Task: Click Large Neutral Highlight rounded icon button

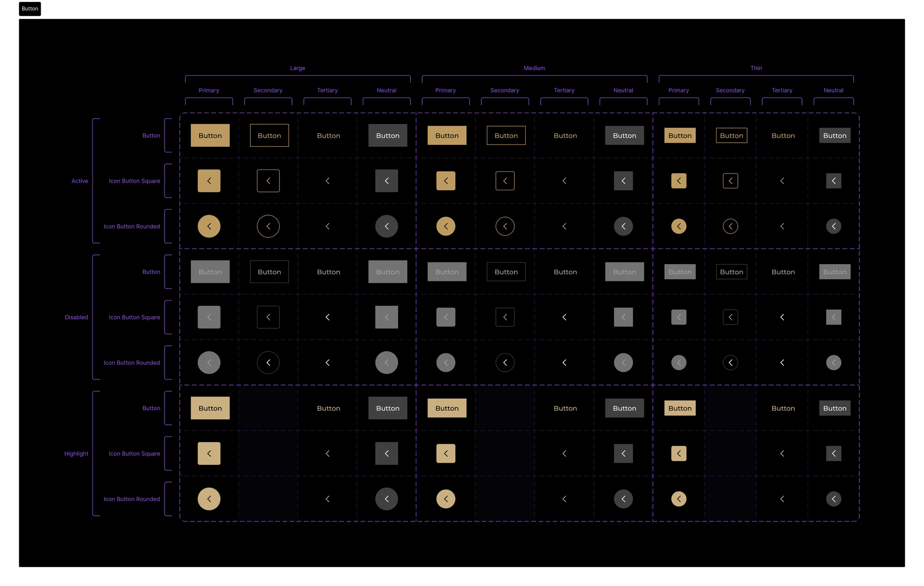Action: pyautogui.click(x=387, y=499)
